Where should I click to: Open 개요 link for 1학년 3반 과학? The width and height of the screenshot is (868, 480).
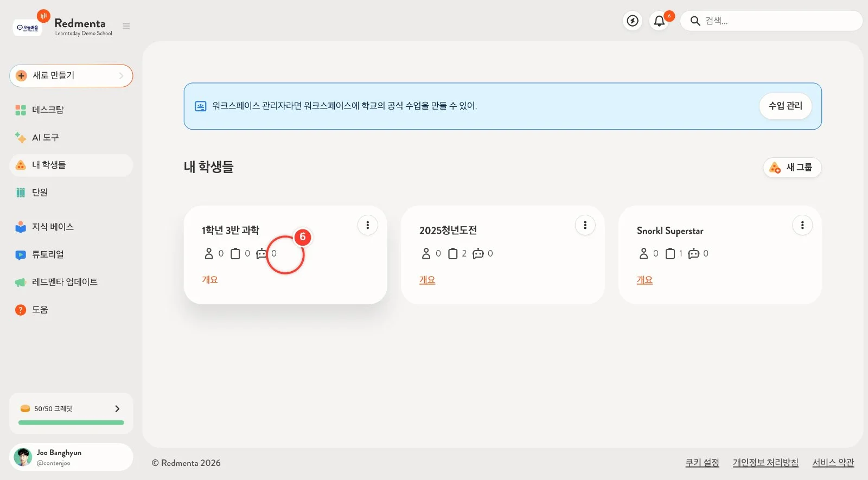(x=210, y=280)
